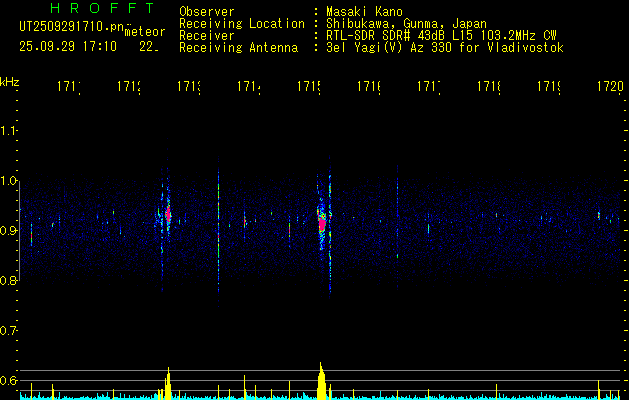Click the 'Observer' field label

pyautogui.click(x=207, y=12)
